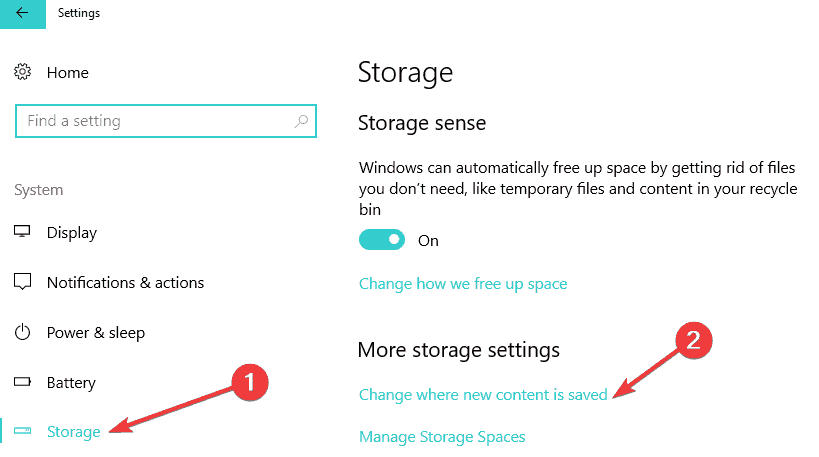
Task: Click the Display monitor icon
Action: pyautogui.click(x=23, y=233)
